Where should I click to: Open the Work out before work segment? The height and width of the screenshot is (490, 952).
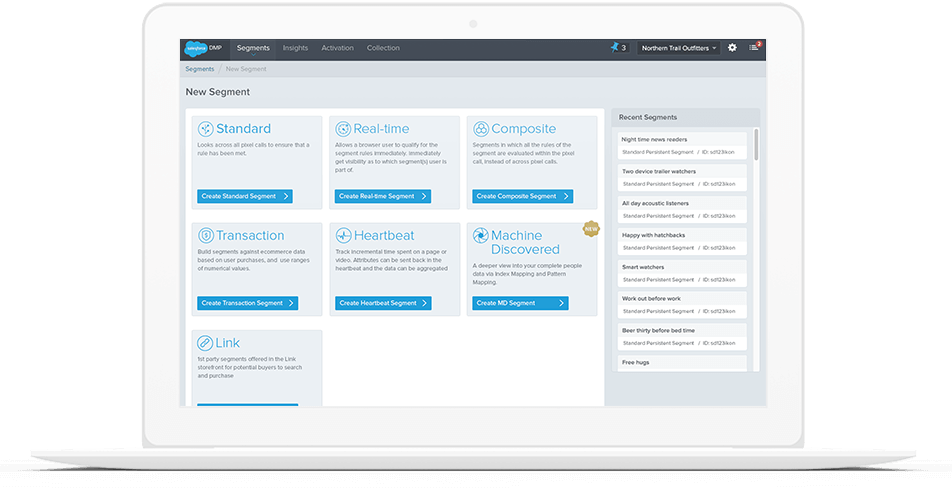[682, 305]
